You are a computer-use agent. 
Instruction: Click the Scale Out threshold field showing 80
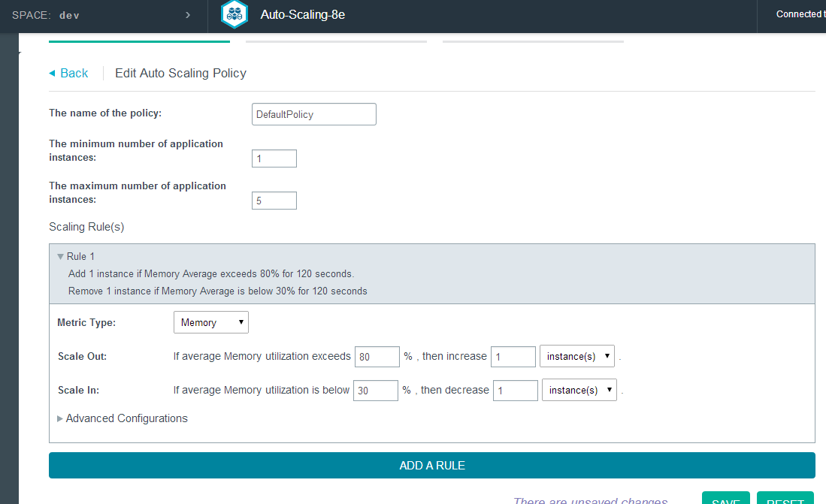point(377,357)
